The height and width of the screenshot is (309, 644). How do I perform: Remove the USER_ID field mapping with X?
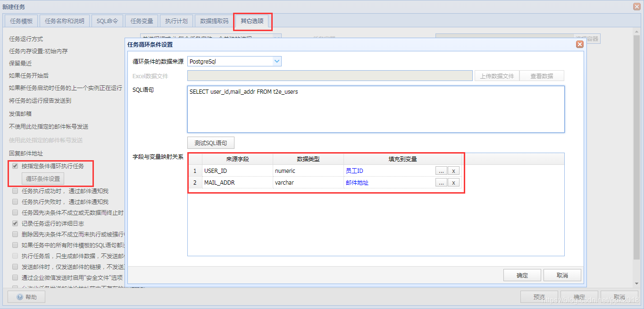(453, 171)
